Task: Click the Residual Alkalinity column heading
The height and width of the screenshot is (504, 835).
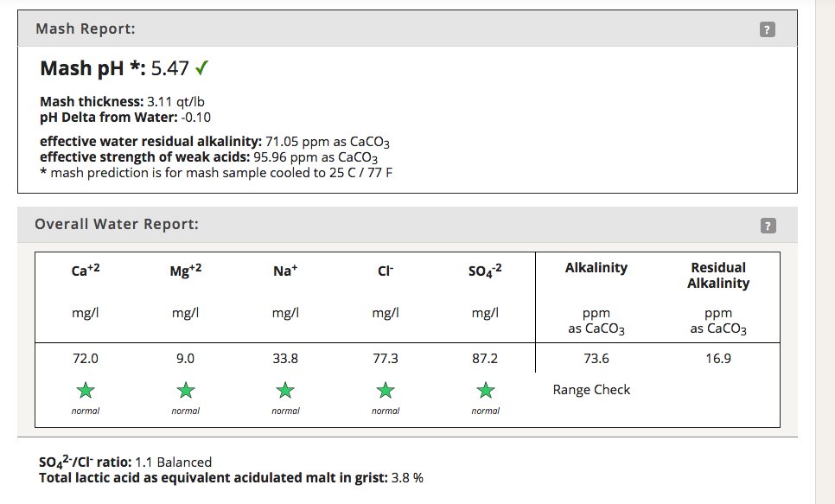Action: [718, 276]
